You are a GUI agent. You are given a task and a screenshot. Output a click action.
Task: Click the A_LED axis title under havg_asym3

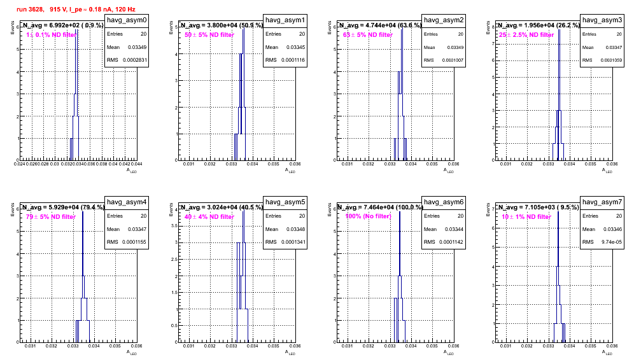pyautogui.click(x=607, y=171)
